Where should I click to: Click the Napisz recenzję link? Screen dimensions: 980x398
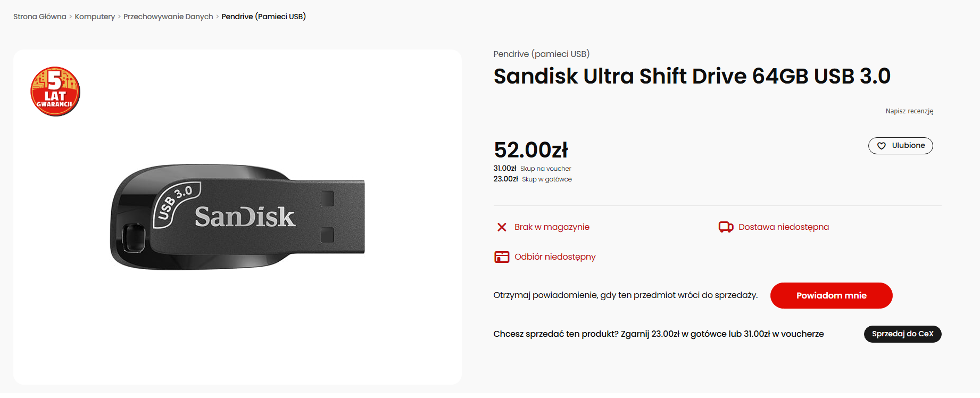909,111
